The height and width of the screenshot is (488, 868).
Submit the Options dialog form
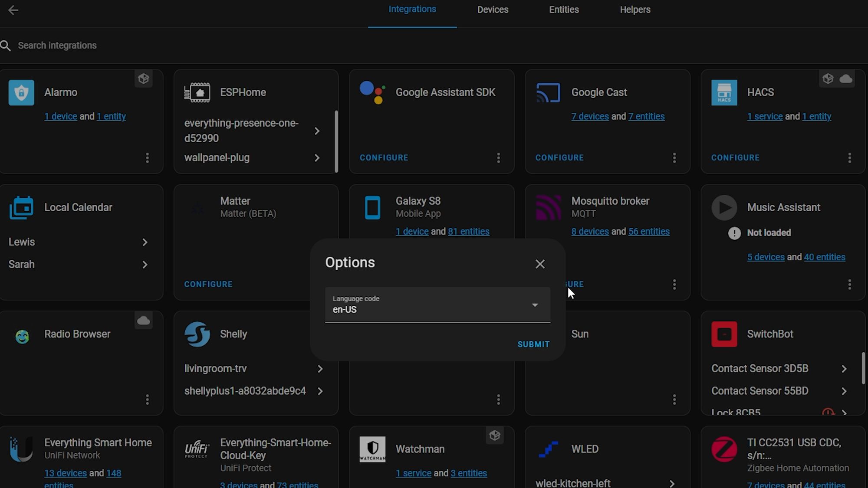[533, 344]
